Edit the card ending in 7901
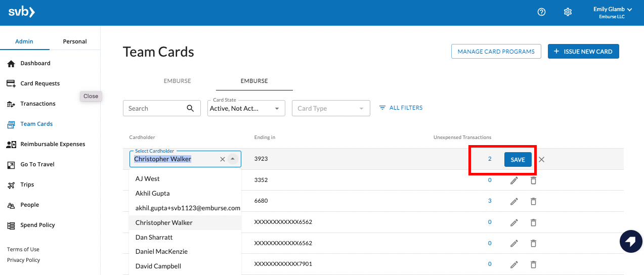The image size is (644, 275). pos(514,264)
